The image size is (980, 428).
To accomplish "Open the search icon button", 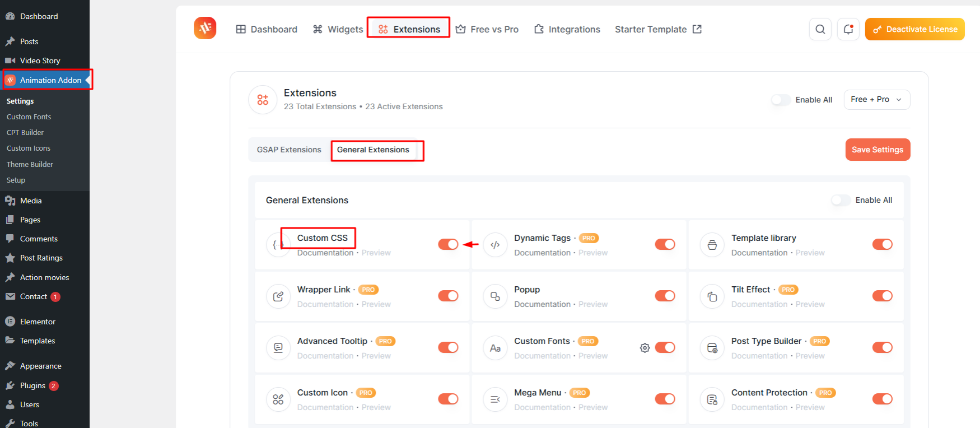I will click(x=820, y=29).
